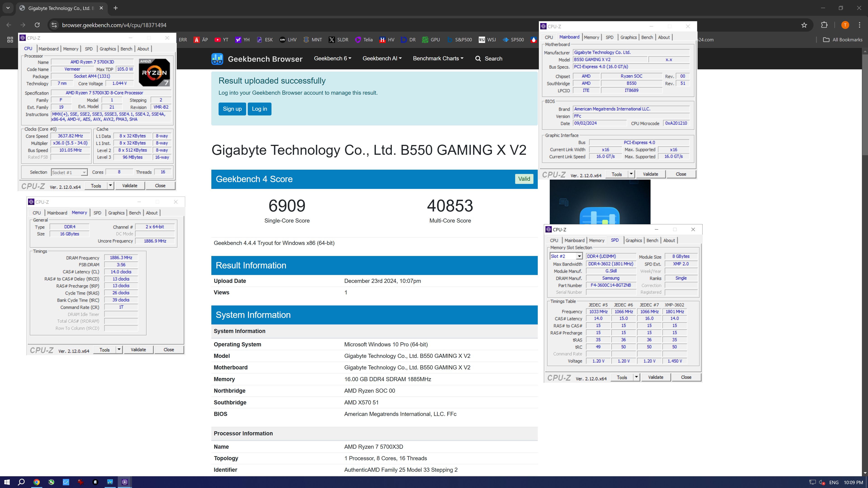Click Validate in CPU-Z CPU window
The width and height of the screenshot is (868, 488).
(130, 185)
